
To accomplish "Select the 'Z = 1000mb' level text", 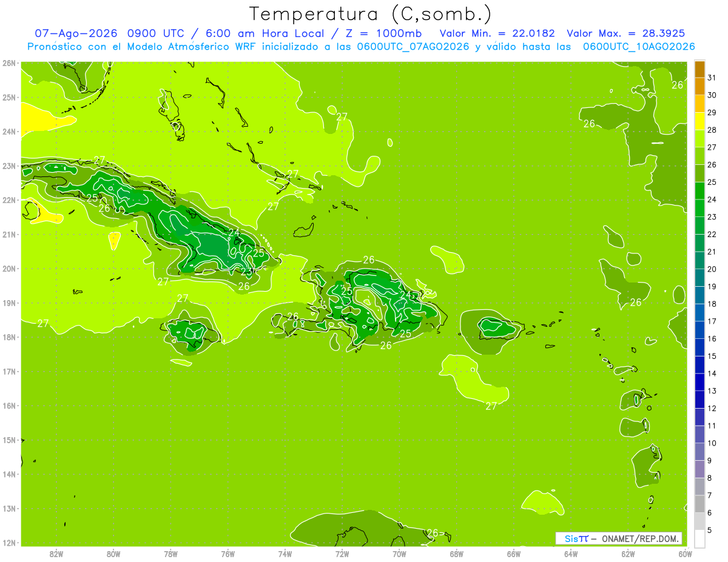I will (x=382, y=33).
